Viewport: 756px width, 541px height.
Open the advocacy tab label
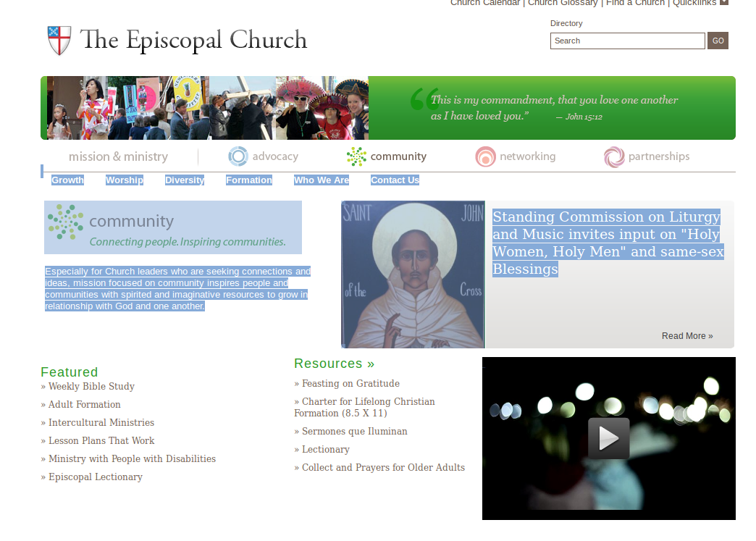[275, 156]
